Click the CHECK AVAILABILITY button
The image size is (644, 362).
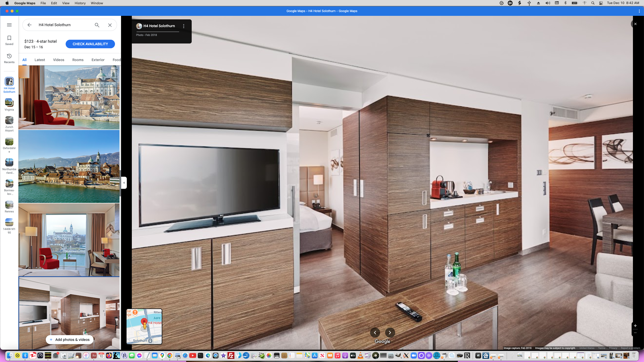(90, 44)
